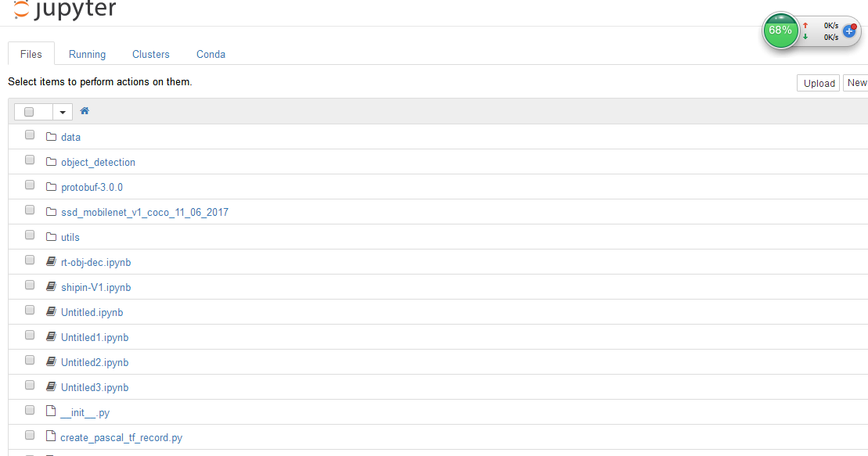This screenshot has width=868, height=456.
Task: Check the select-all checkbox in header
Action: pyautogui.click(x=29, y=112)
